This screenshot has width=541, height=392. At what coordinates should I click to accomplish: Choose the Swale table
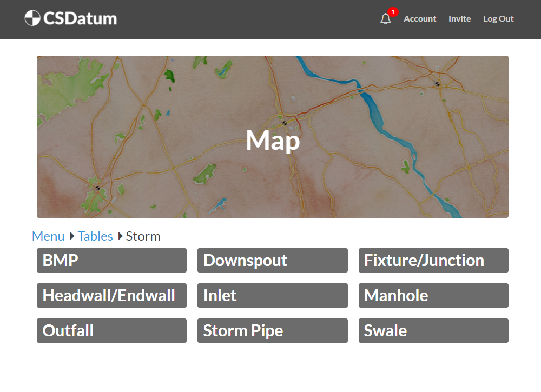coord(433,331)
